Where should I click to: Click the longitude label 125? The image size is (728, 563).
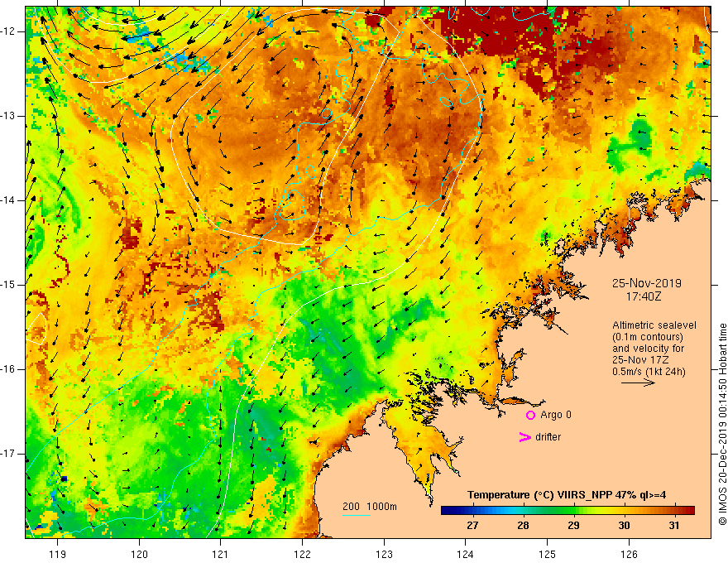(547, 554)
